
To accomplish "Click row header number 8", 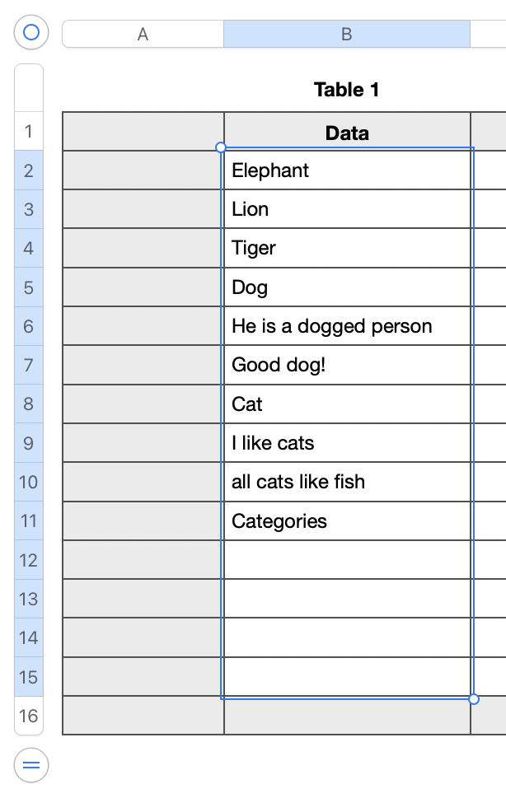I will pyautogui.click(x=29, y=404).
